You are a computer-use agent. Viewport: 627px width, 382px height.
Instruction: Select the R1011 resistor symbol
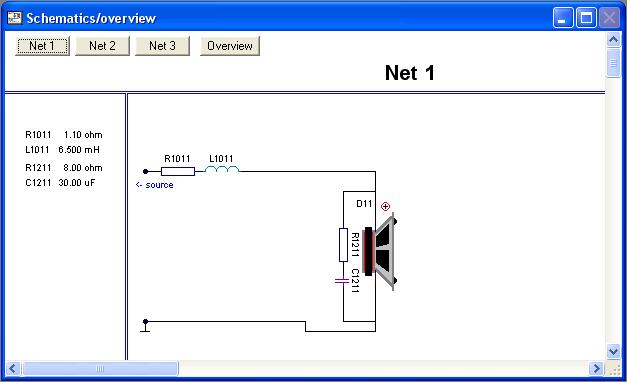click(x=178, y=172)
